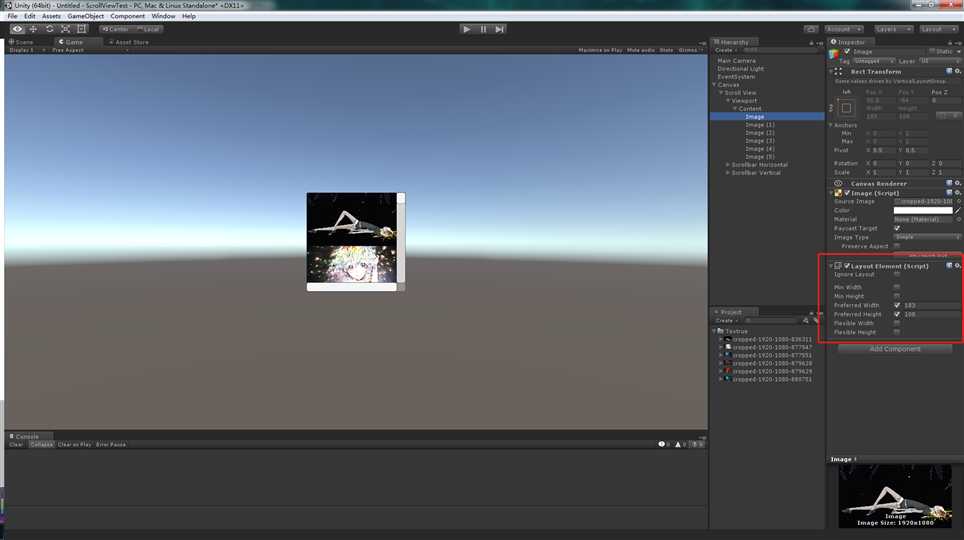Collapse the Scroll View node
Screen dimensions: 964x540
pos(721,93)
